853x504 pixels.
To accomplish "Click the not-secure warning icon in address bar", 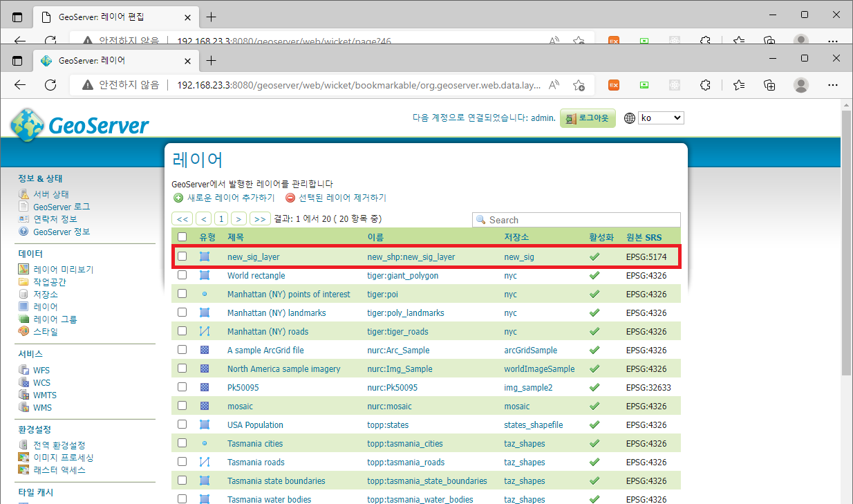I will pyautogui.click(x=87, y=85).
